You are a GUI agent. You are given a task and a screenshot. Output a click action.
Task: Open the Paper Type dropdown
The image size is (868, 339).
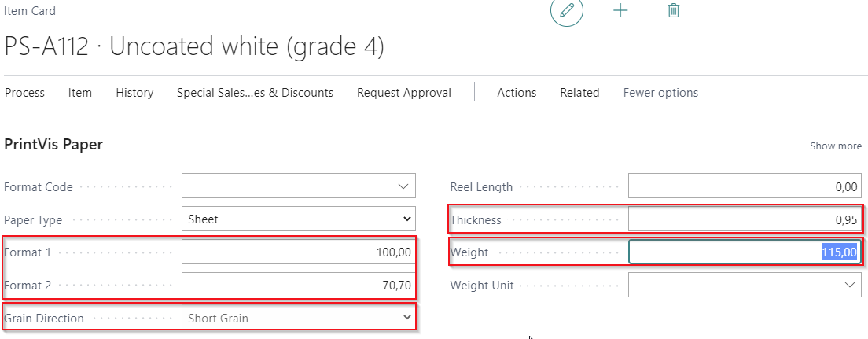tap(299, 219)
